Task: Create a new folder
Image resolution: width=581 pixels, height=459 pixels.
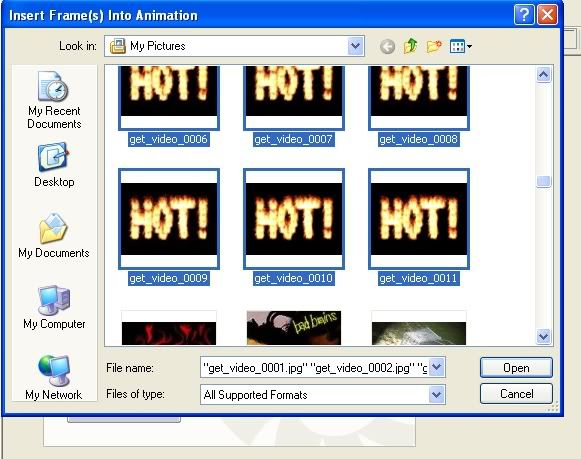Action: coord(434,46)
